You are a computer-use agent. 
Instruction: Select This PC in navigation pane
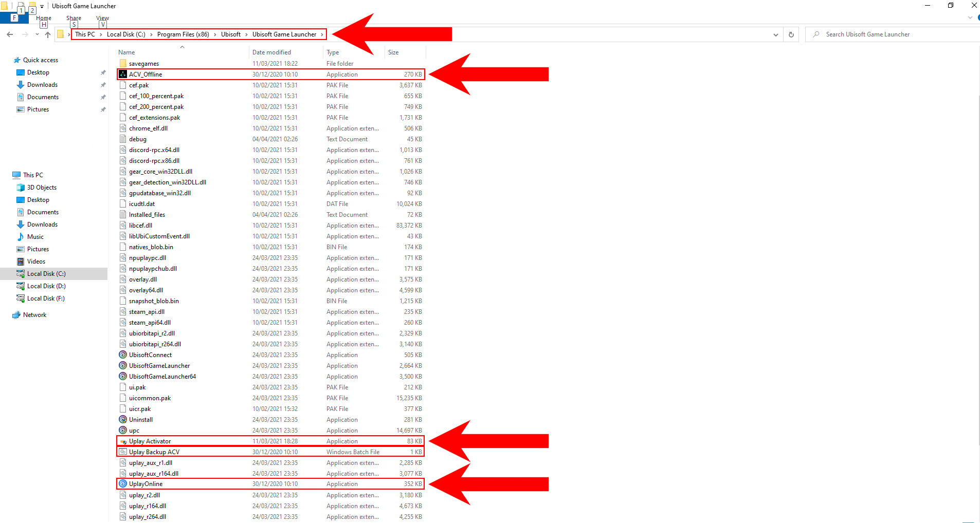(x=33, y=175)
